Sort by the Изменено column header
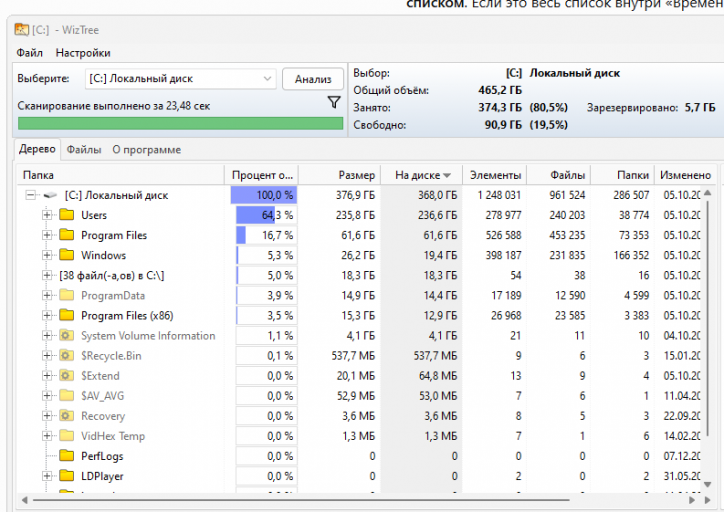Viewport: 724px width, 512px height. coord(686,175)
